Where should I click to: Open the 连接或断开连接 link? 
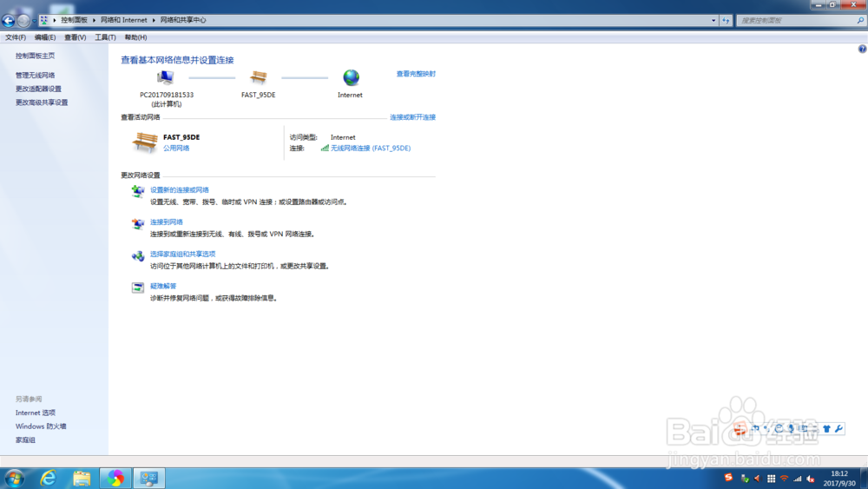(412, 117)
